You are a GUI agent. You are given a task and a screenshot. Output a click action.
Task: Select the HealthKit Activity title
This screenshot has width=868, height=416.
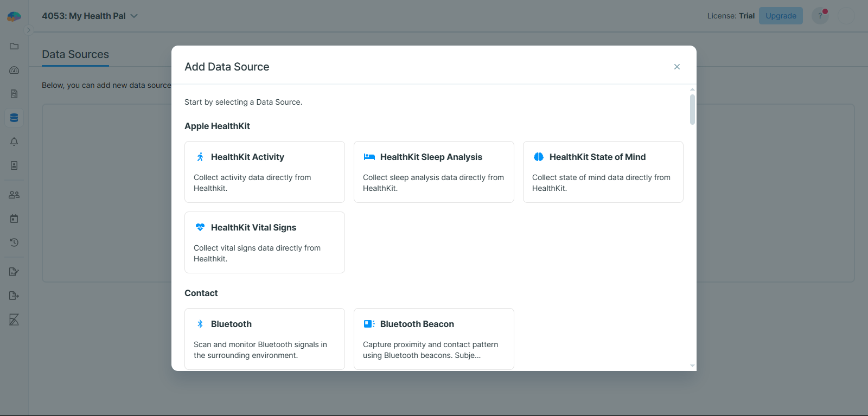[x=247, y=157]
